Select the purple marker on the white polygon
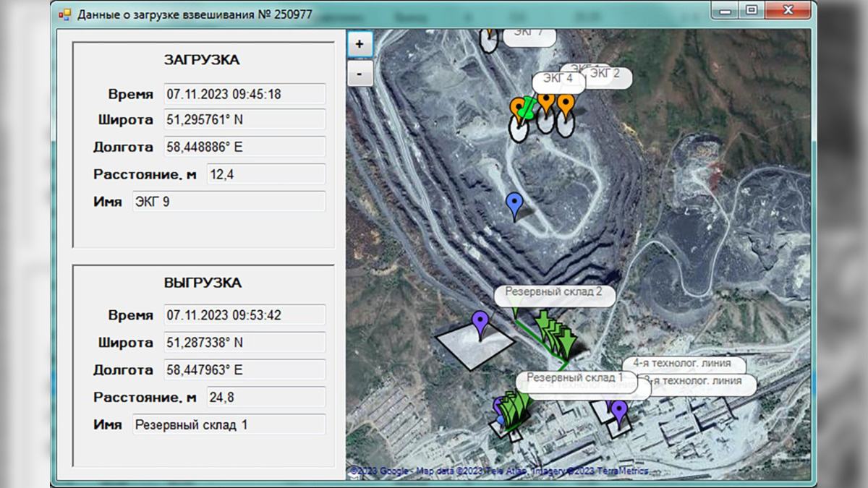 click(480, 324)
